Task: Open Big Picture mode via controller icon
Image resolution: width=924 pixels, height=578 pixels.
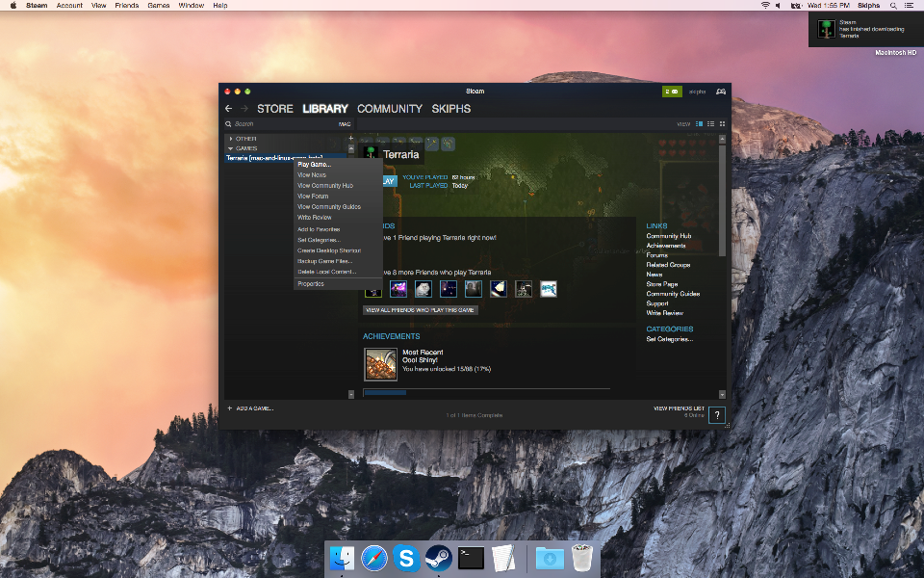Action: tap(721, 92)
